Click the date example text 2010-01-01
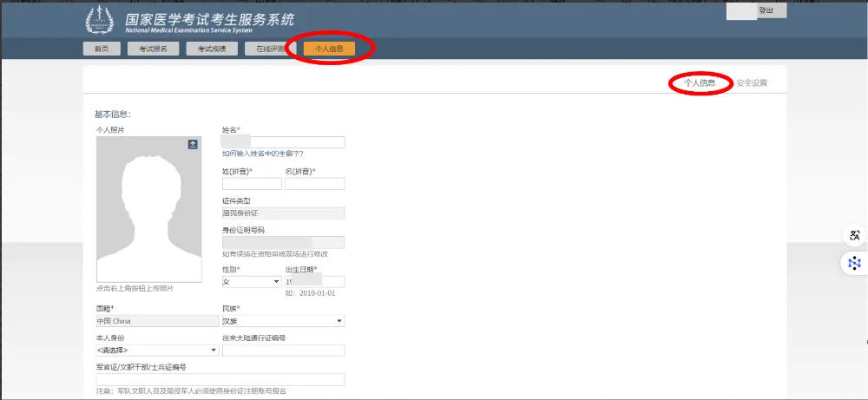868x400 pixels. click(317, 293)
